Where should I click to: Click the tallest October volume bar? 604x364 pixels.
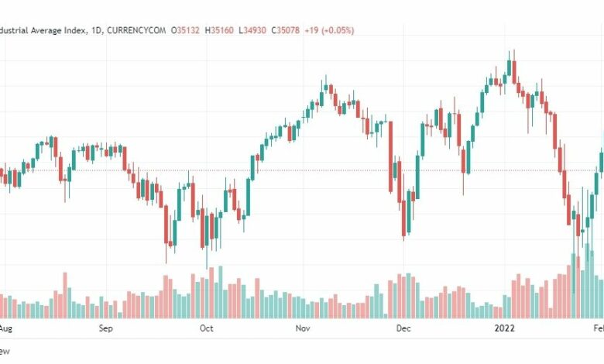tap(221, 292)
